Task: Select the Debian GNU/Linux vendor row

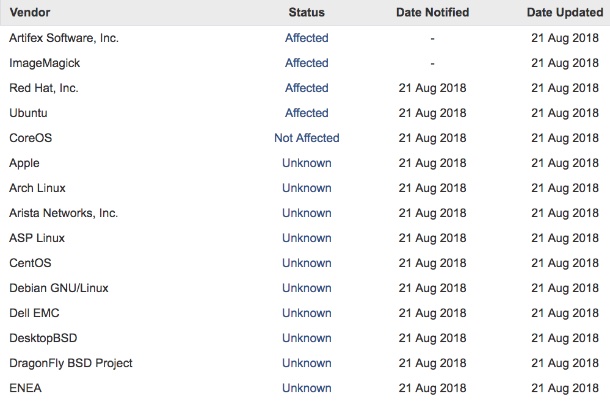Action: click(x=305, y=288)
